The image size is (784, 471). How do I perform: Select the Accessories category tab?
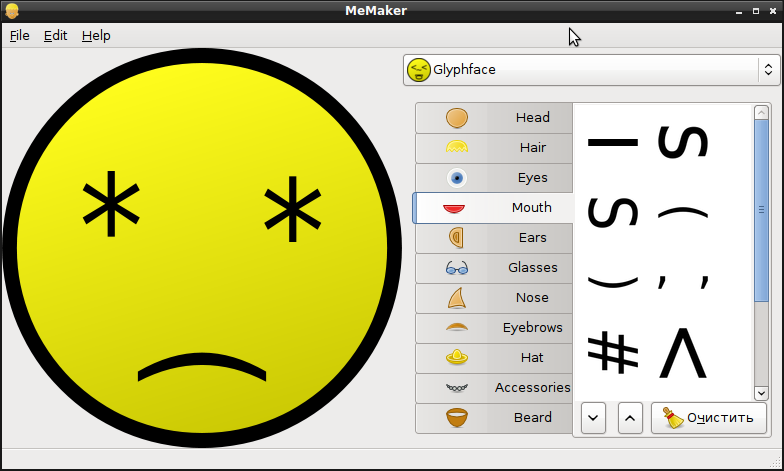pyautogui.click(x=494, y=388)
